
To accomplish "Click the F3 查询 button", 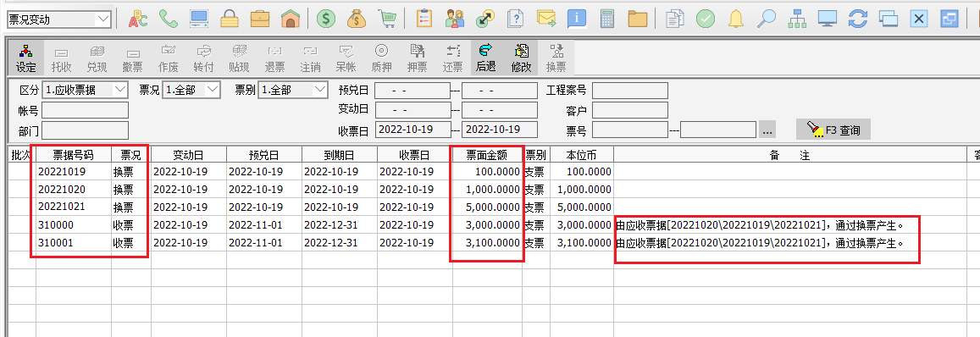I will (x=833, y=130).
